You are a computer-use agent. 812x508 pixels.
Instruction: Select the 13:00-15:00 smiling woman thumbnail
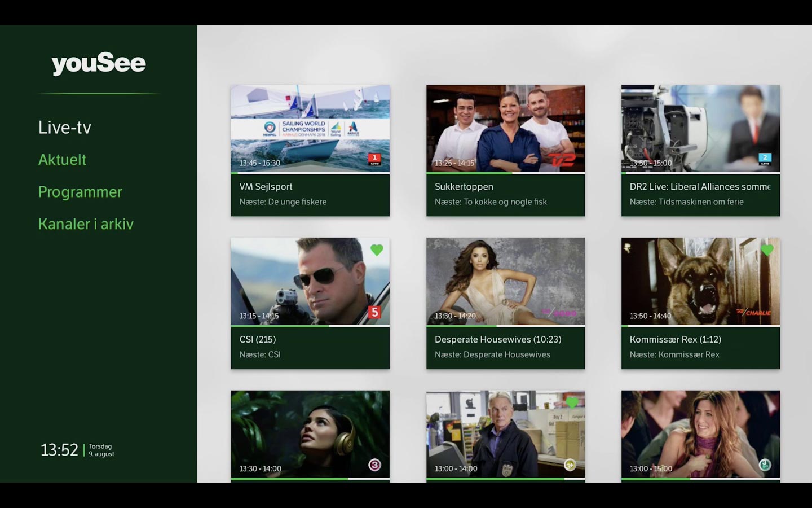[700, 434]
